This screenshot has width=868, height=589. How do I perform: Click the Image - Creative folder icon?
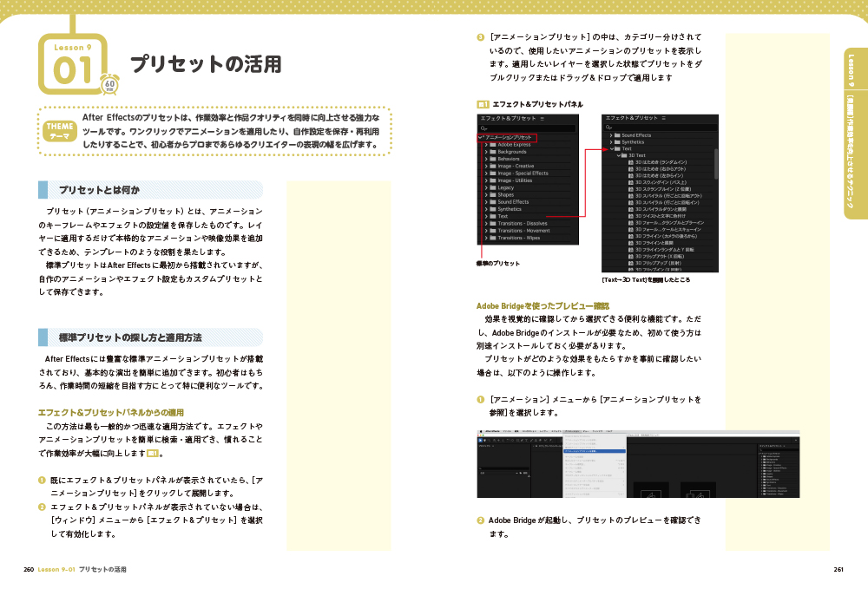pyautogui.click(x=492, y=166)
